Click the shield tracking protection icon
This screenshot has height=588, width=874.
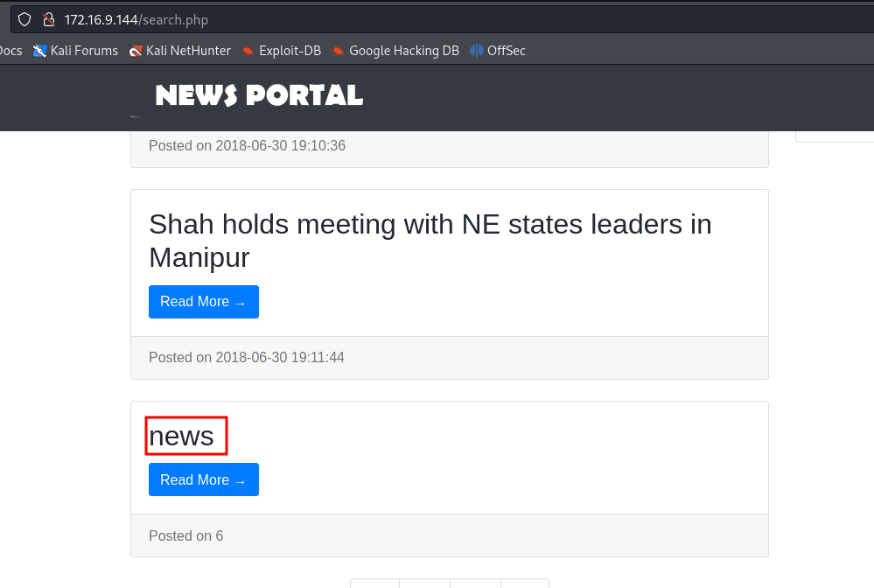[24, 19]
